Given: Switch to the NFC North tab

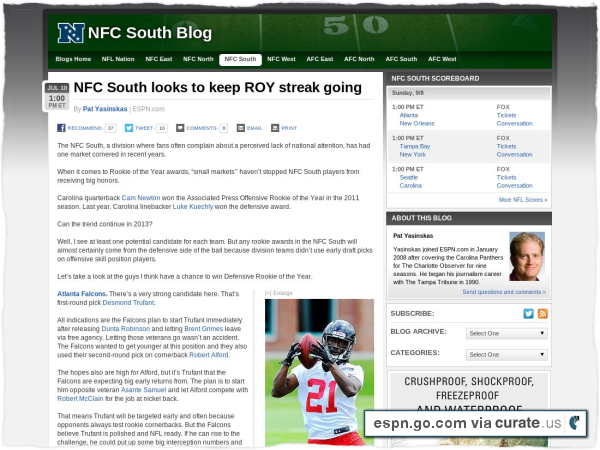Looking at the screenshot, I should coord(198,59).
